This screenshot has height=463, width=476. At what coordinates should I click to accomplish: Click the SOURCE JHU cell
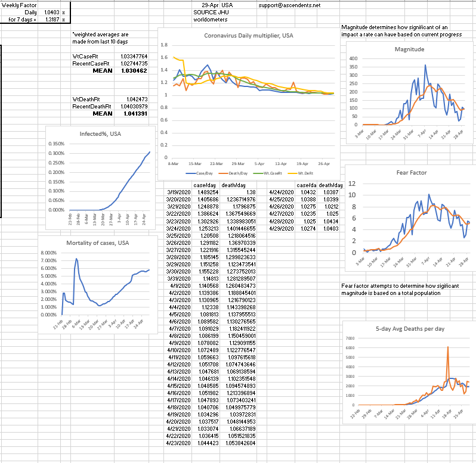coord(208,12)
